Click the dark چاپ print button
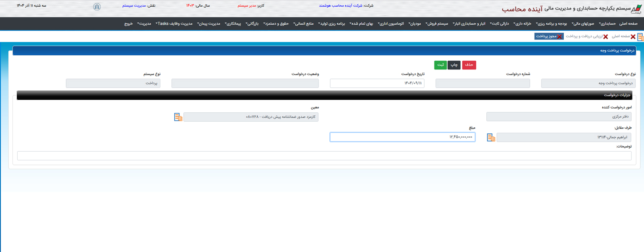The width and height of the screenshot is (644, 252). click(x=454, y=65)
